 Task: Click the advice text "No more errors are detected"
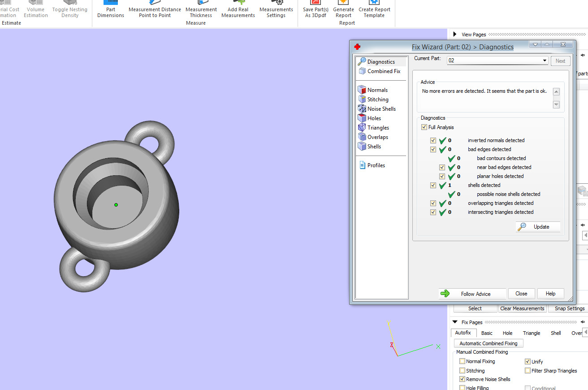tap(484, 91)
